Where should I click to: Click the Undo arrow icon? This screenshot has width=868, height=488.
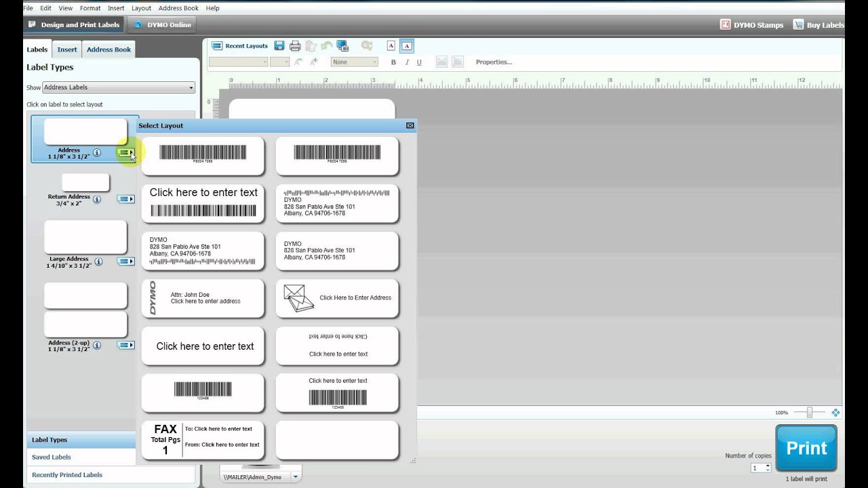coord(327,46)
